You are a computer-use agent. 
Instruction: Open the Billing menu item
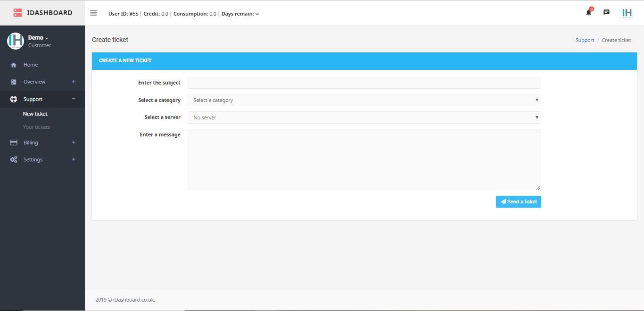click(x=31, y=143)
